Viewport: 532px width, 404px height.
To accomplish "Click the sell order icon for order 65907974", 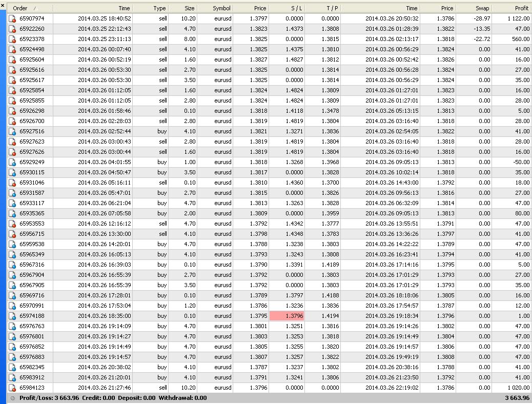I will pyautogui.click(x=12, y=18).
